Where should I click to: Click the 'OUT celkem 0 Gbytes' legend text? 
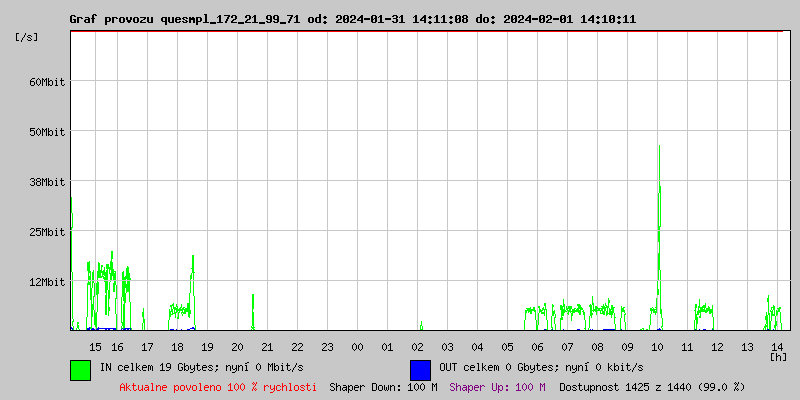541,368
